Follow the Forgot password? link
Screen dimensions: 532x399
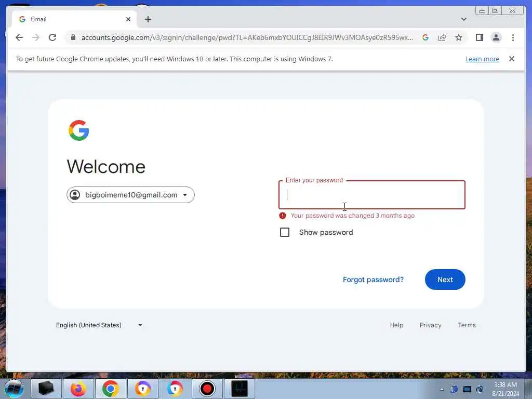point(373,280)
